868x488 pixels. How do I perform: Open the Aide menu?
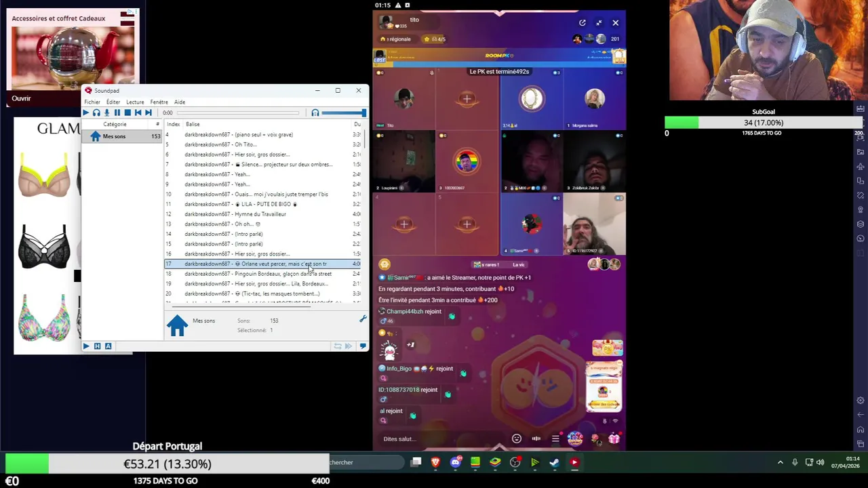tap(180, 102)
